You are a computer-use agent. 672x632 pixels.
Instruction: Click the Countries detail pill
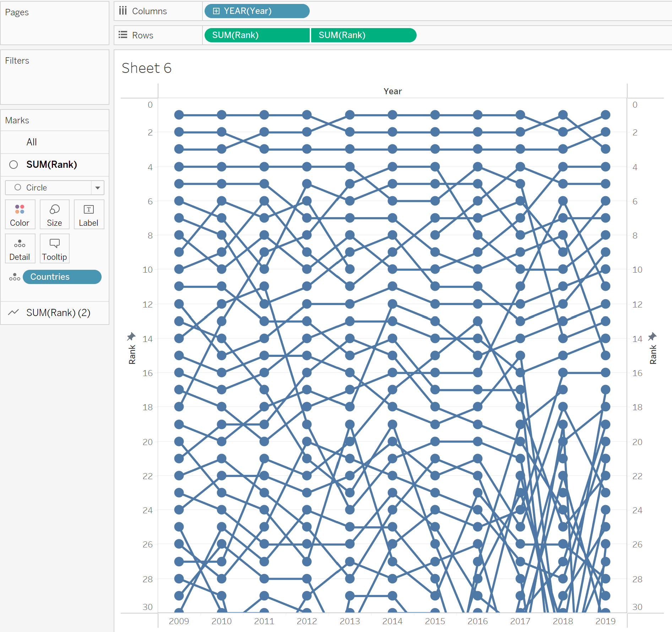62,277
